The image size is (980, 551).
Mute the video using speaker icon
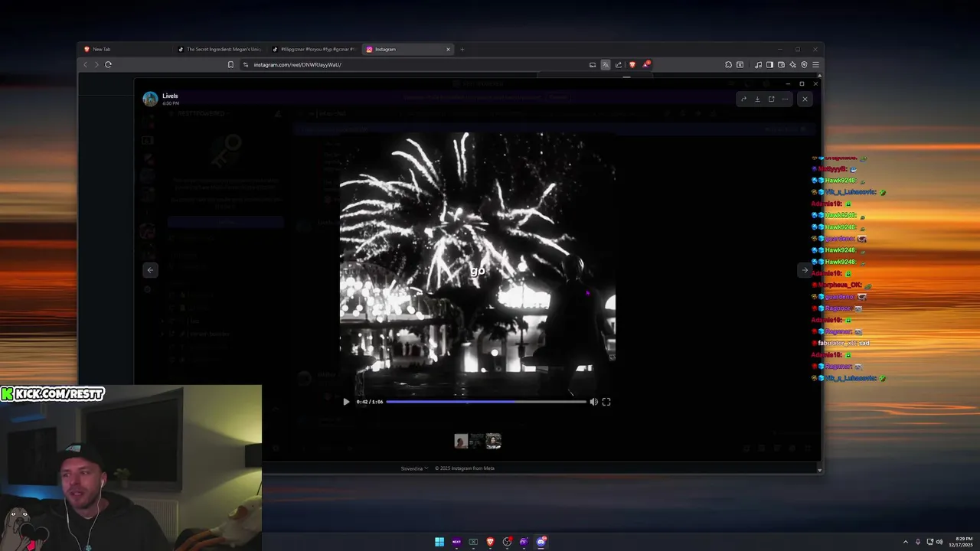593,402
